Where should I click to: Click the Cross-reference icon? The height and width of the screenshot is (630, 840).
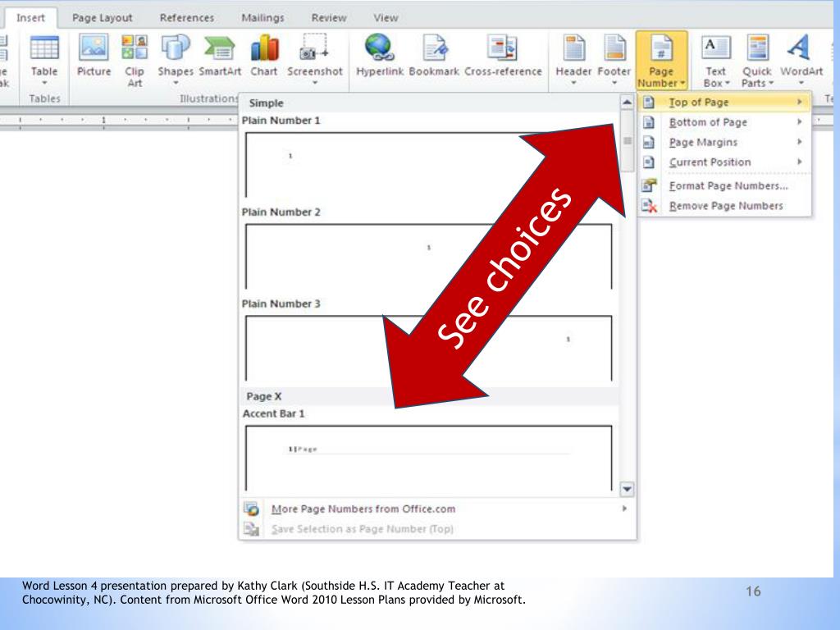pos(503,48)
